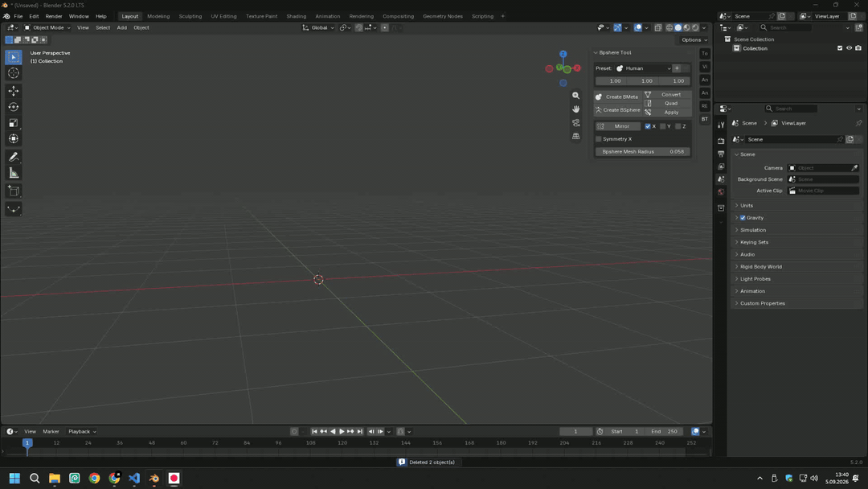Screen dimensions: 868x489
Task: Switch to Geometry Nodes workspace tab
Action: [442, 16]
